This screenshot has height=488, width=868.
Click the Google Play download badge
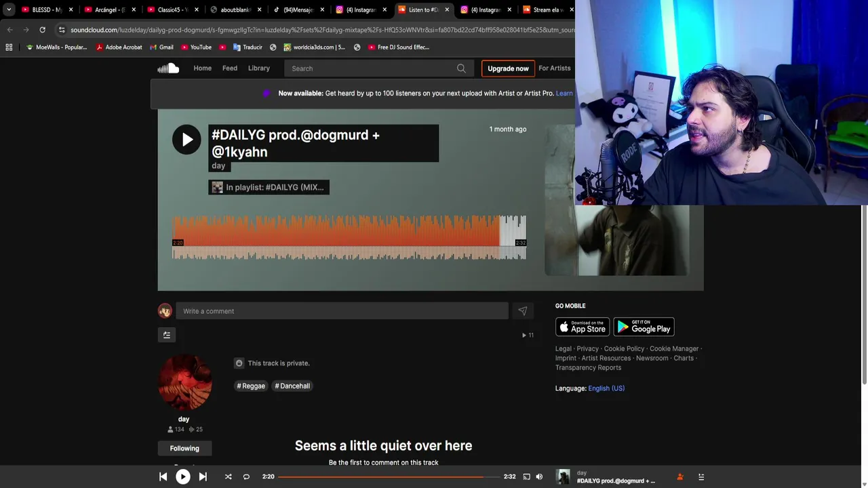[644, 327]
